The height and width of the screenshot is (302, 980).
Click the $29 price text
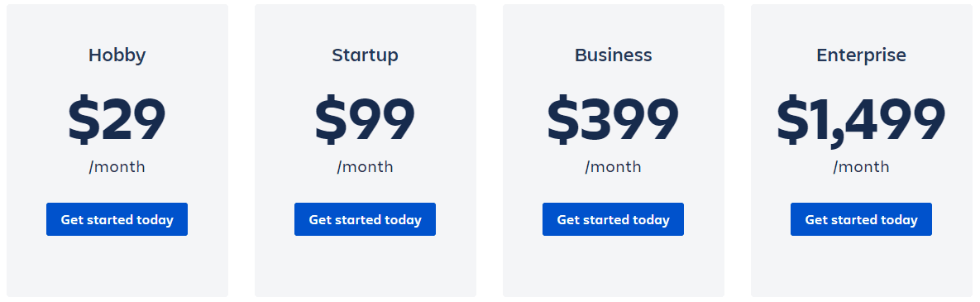point(117,119)
